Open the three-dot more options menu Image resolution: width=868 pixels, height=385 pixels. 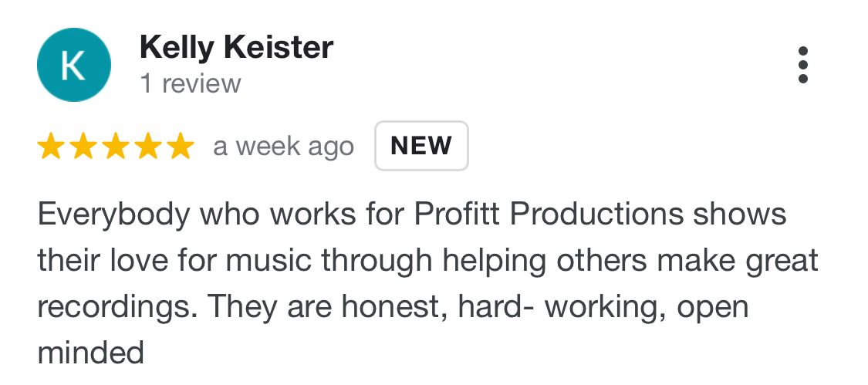(x=803, y=65)
